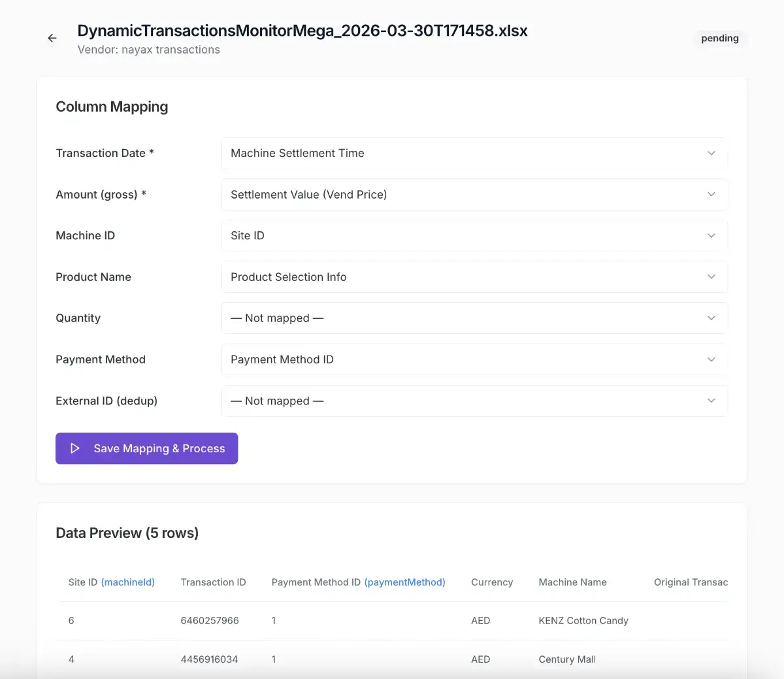The width and height of the screenshot is (784, 679).
Task: Click the Machine Name column header
Action: [572, 582]
